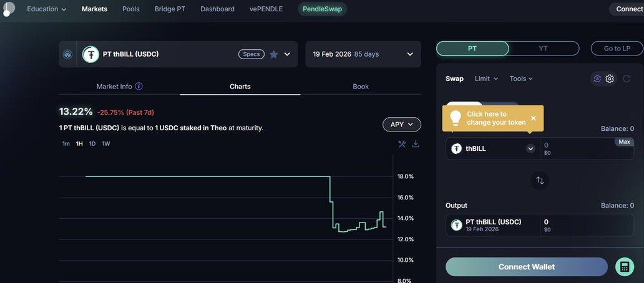
Task: Click the Go to LP button
Action: [x=616, y=49]
